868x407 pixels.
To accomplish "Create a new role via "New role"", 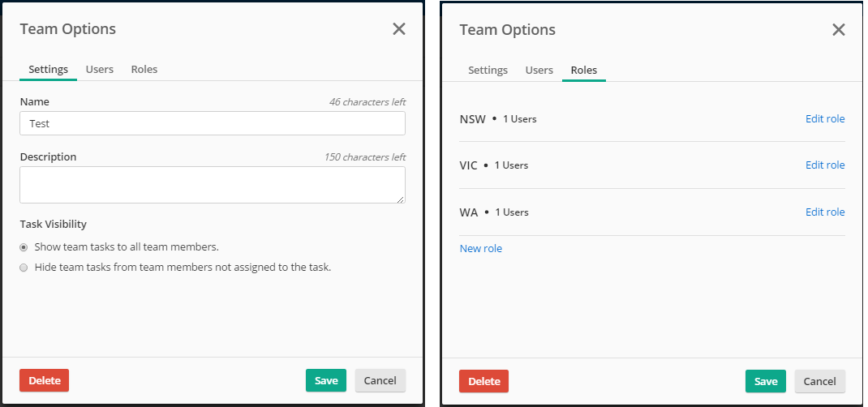I will (481, 249).
